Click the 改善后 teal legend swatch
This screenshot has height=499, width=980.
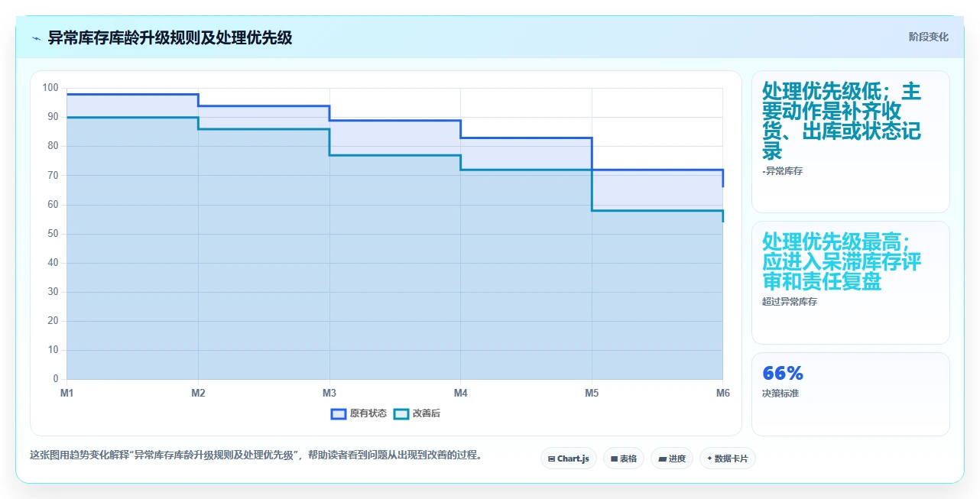tap(401, 413)
